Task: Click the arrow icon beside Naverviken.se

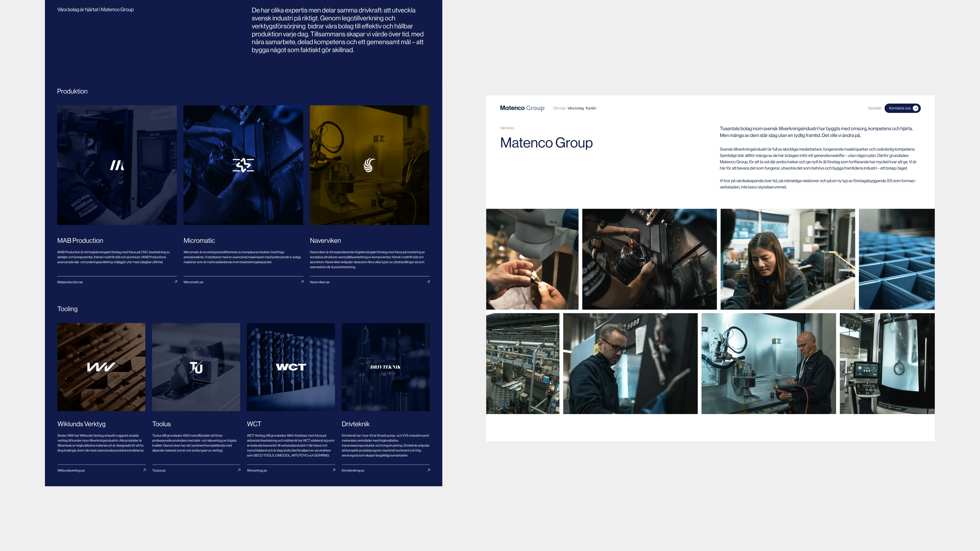Action: [x=428, y=282]
